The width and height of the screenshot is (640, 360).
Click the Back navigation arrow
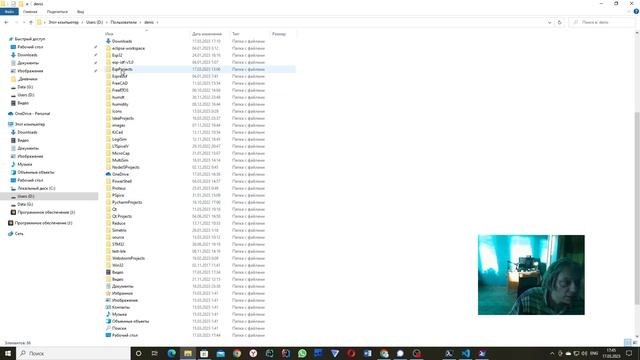(x=6, y=22)
